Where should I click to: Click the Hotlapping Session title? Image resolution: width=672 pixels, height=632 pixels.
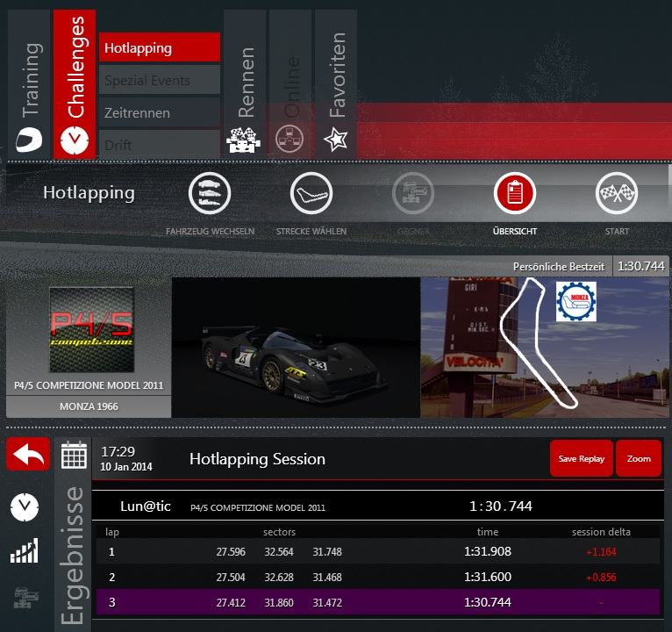tap(257, 459)
